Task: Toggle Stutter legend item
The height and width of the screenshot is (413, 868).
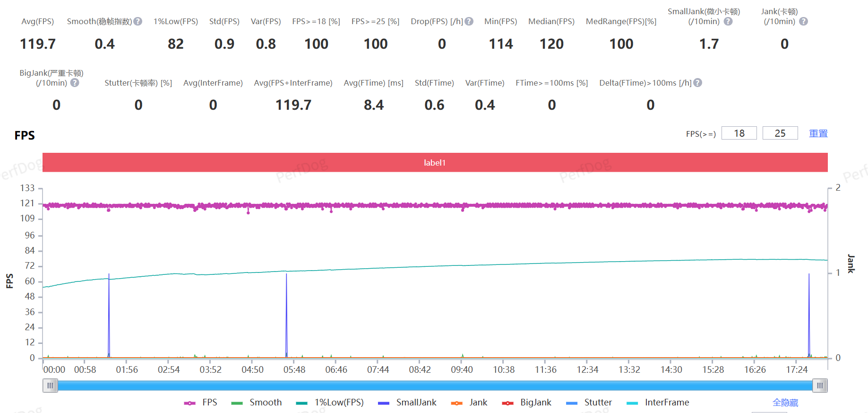Action: click(589, 403)
